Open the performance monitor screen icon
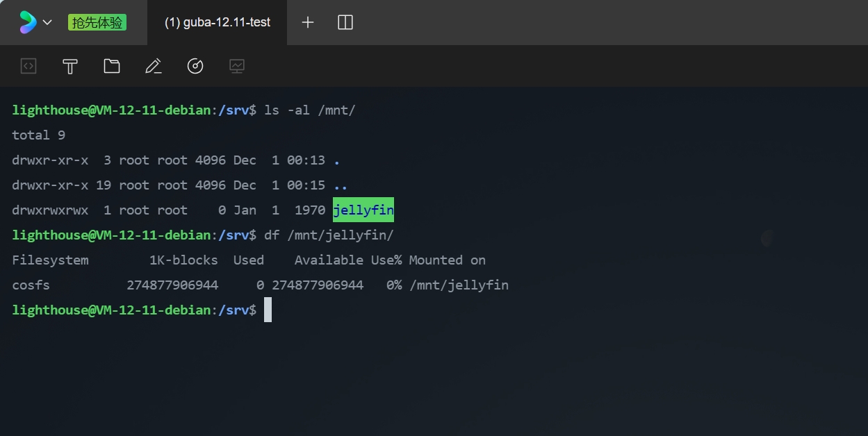868x436 pixels. tap(237, 66)
